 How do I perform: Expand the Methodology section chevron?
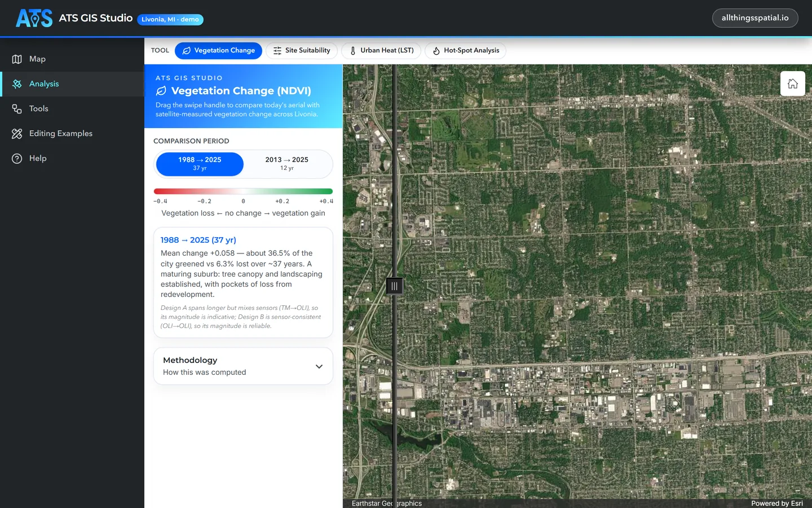319,366
